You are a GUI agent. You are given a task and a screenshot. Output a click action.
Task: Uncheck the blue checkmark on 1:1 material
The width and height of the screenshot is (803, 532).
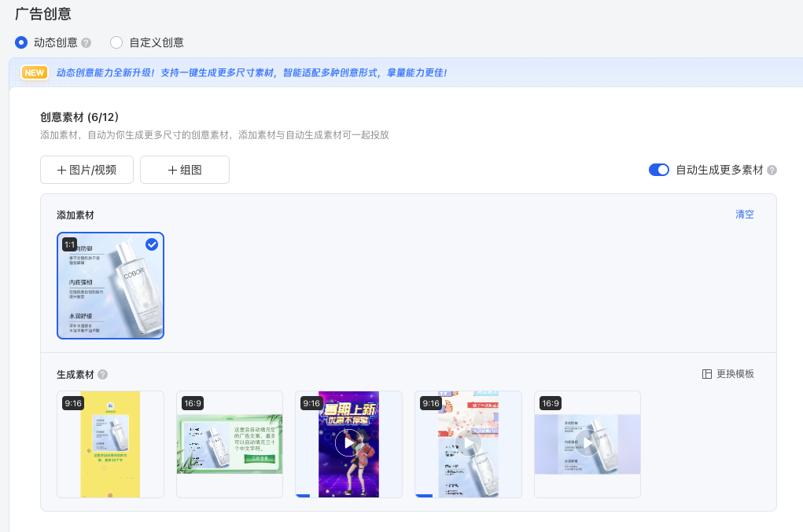pos(152,244)
